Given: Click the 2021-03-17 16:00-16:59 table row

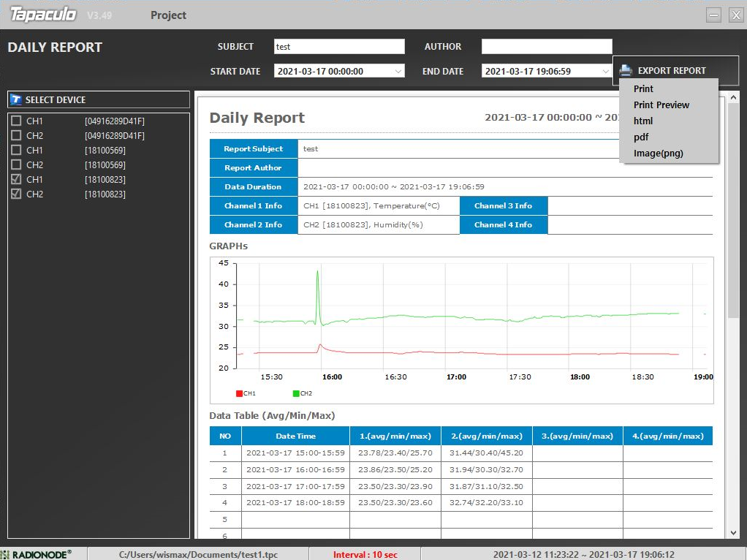Looking at the screenshot, I should [460, 469].
